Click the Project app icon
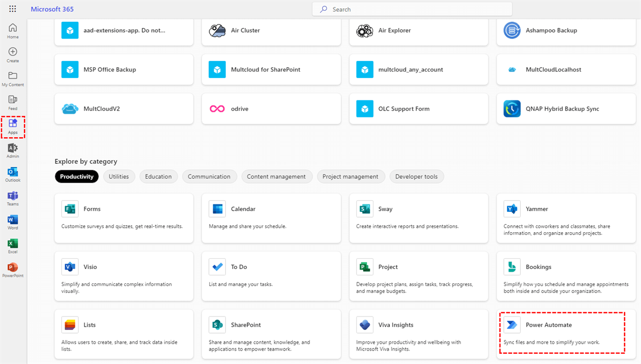Image resolution: width=641 pixels, height=364 pixels. tap(365, 267)
